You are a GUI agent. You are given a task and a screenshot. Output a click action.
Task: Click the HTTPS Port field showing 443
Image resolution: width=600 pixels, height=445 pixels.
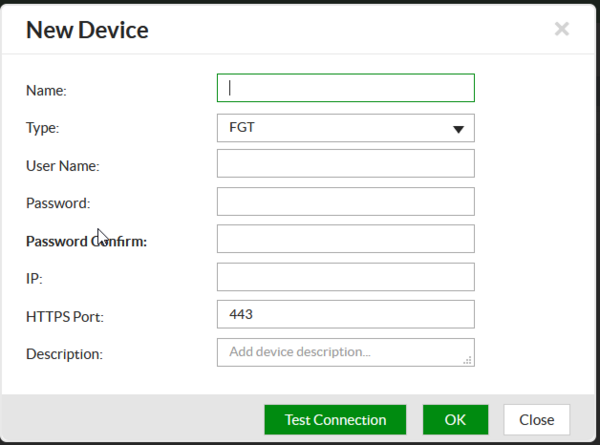point(345,314)
